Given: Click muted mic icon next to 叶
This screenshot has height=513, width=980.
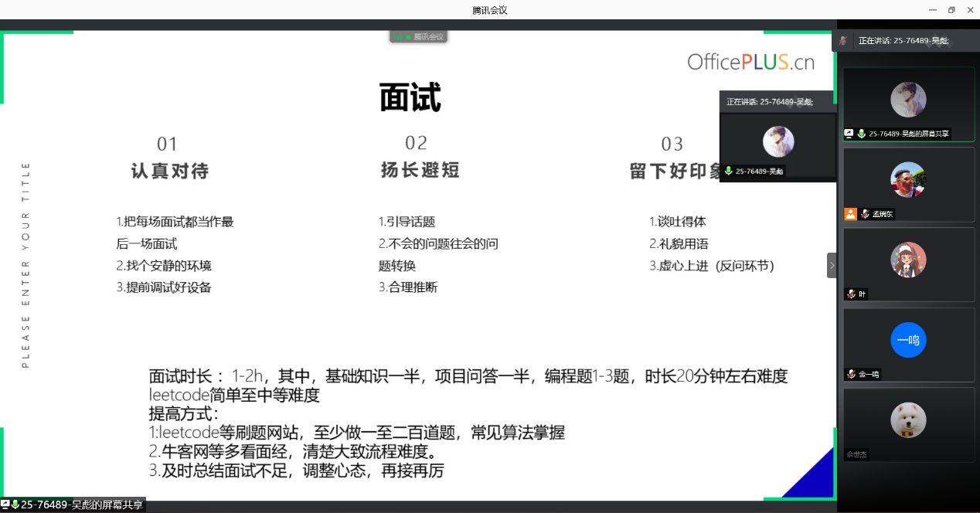Looking at the screenshot, I should (x=851, y=294).
